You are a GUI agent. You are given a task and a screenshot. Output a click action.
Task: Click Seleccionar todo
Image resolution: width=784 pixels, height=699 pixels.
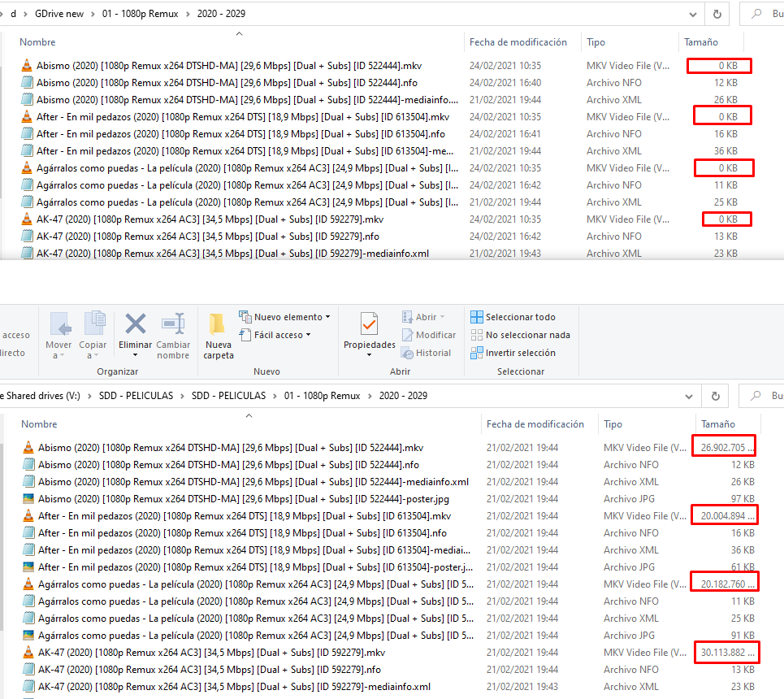(x=513, y=317)
